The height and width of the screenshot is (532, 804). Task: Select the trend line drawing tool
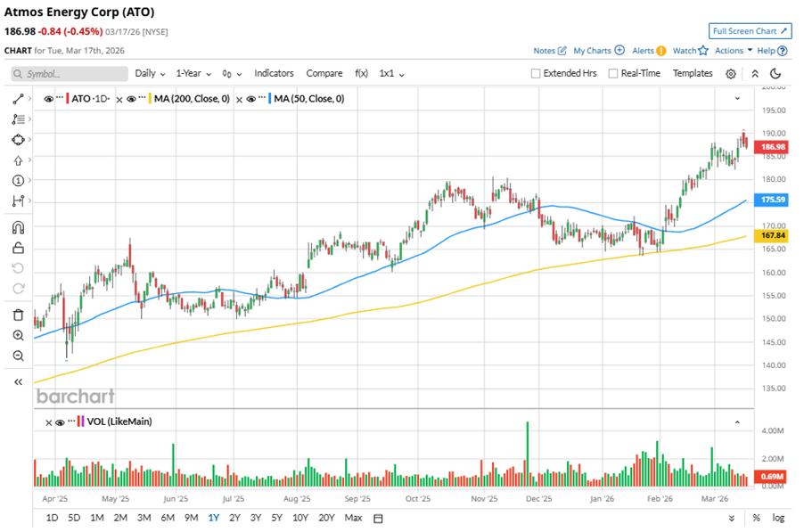(x=18, y=98)
